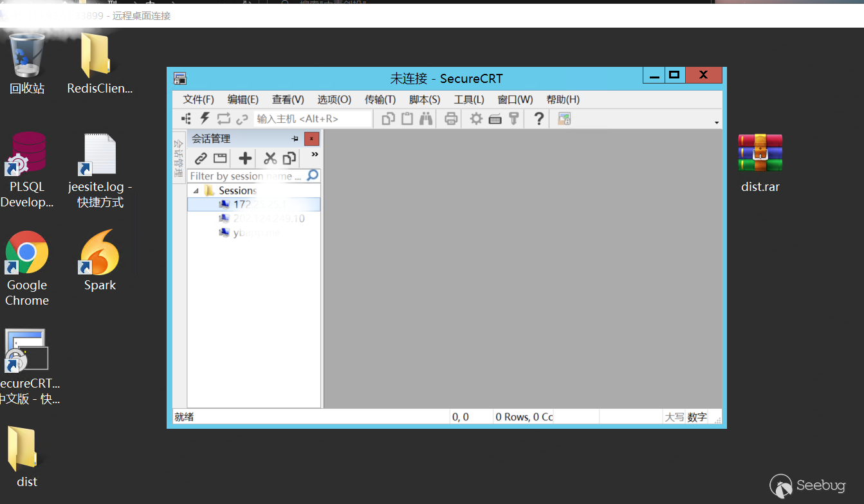The height and width of the screenshot is (504, 864).
Task: Maximize the SecureCRT window
Action: 674,75
